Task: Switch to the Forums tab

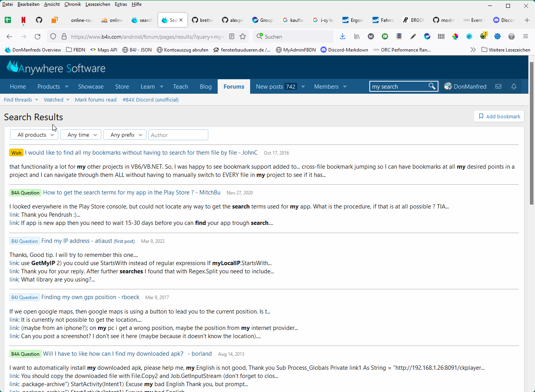Action: 233,86
